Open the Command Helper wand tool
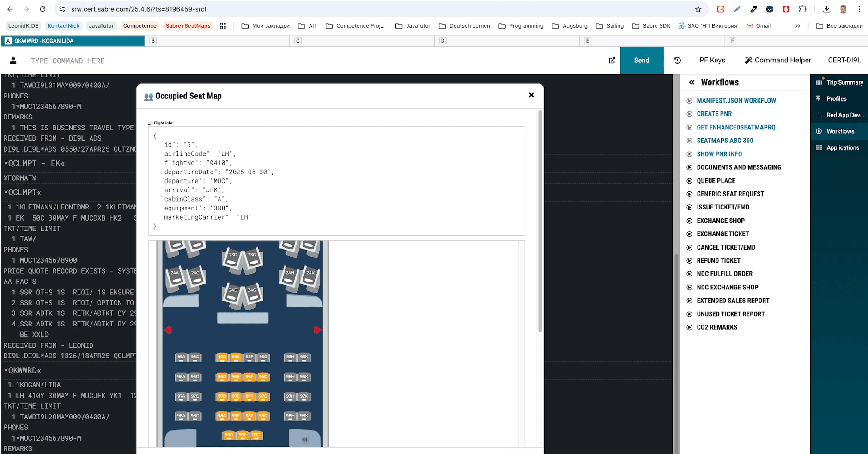This screenshot has width=868, height=454. 778,60
